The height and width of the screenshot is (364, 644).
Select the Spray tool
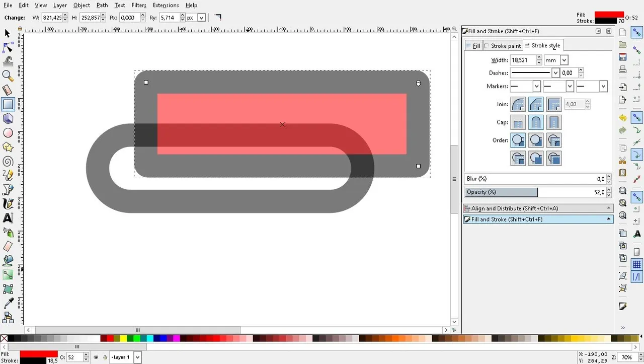coord(8,232)
